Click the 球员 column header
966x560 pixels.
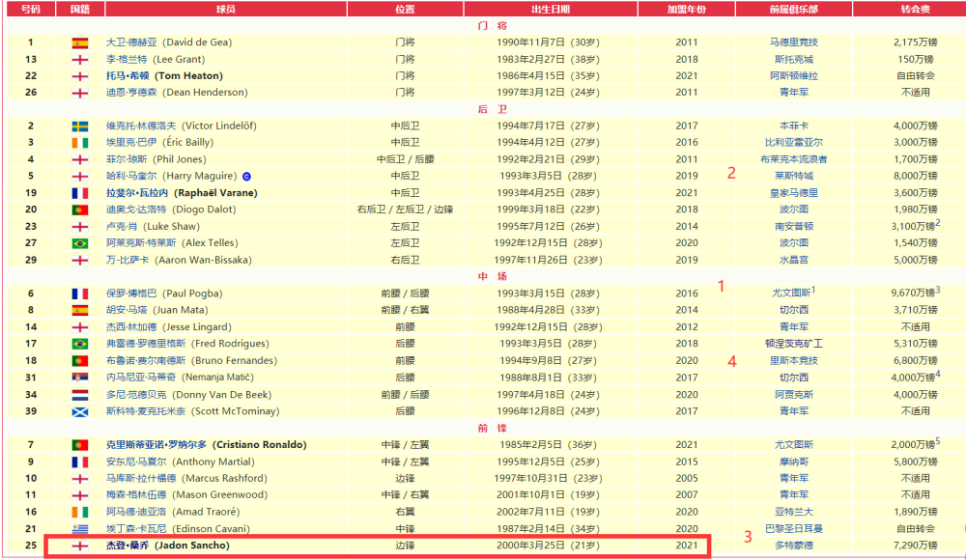click(225, 10)
